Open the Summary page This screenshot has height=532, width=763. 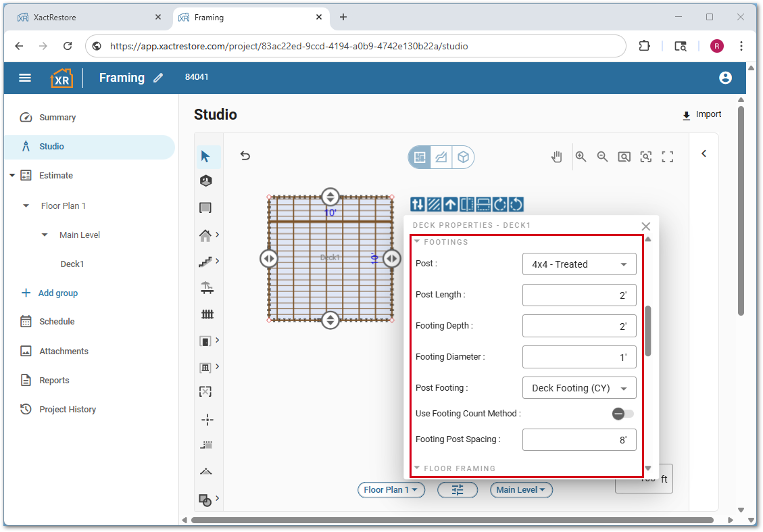point(57,118)
